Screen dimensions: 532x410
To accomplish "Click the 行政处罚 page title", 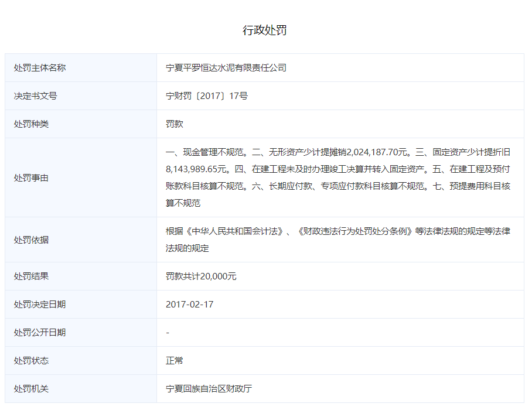I will pos(265,30).
